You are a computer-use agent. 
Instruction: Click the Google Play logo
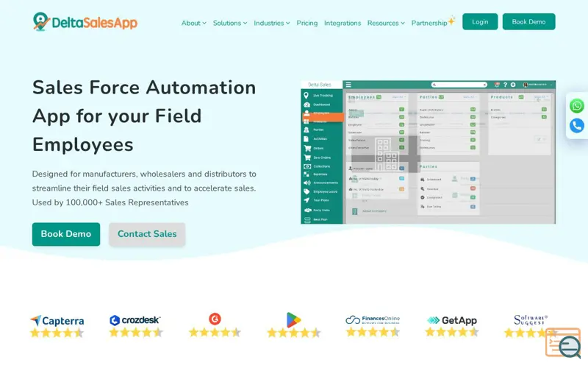293,320
